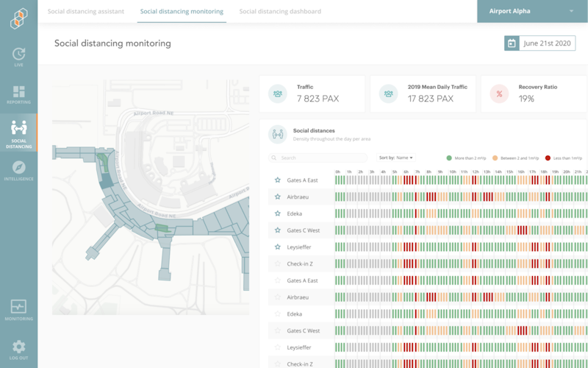Viewport: 588px width, 368px height.
Task: Click the Recovery Ratio card
Action: pyautogui.click(x=536, y=93)
